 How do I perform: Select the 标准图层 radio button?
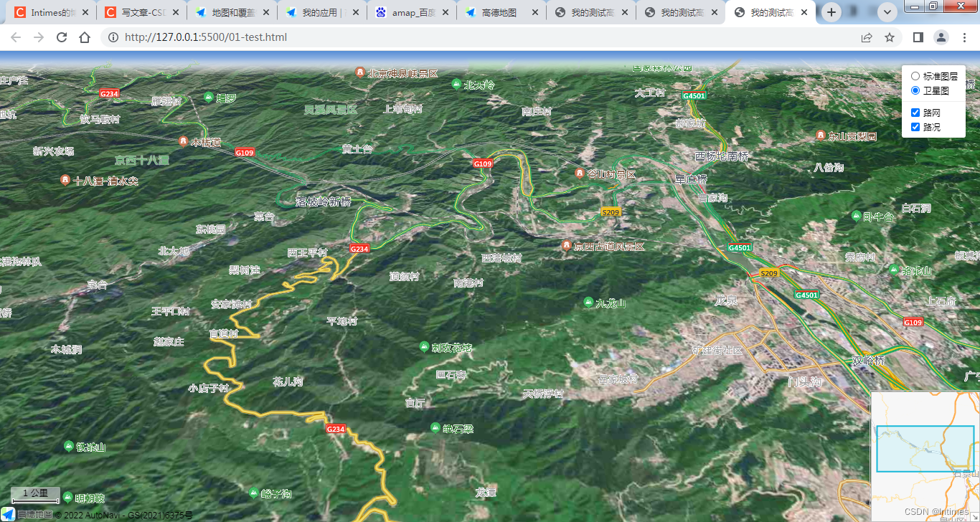click(915, 76)
